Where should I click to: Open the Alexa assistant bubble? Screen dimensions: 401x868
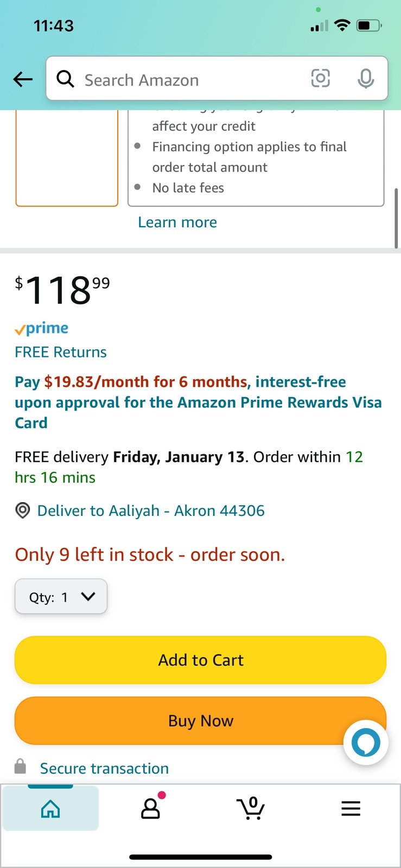click(366, 742)
